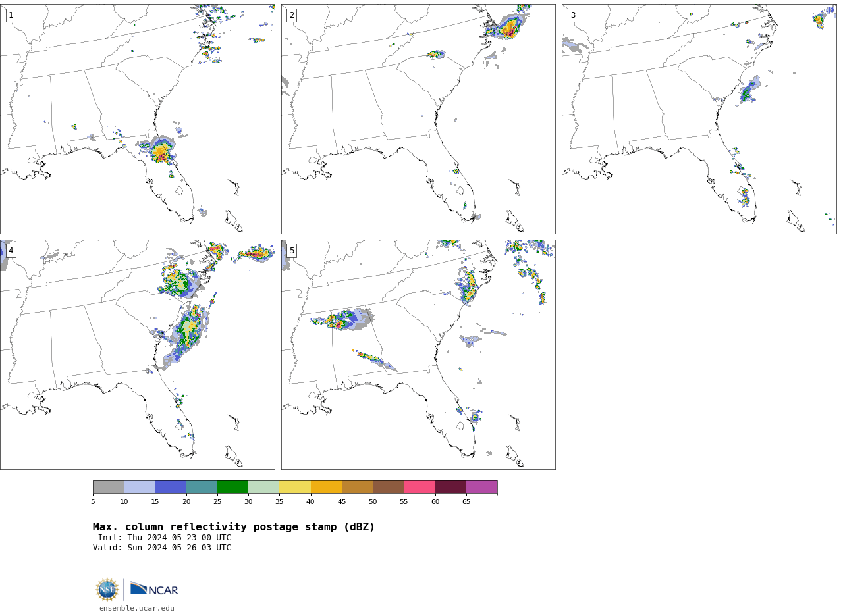
Task: Click the tan-brown 45-50 dBZ swatch
Action: click(357, 487)
